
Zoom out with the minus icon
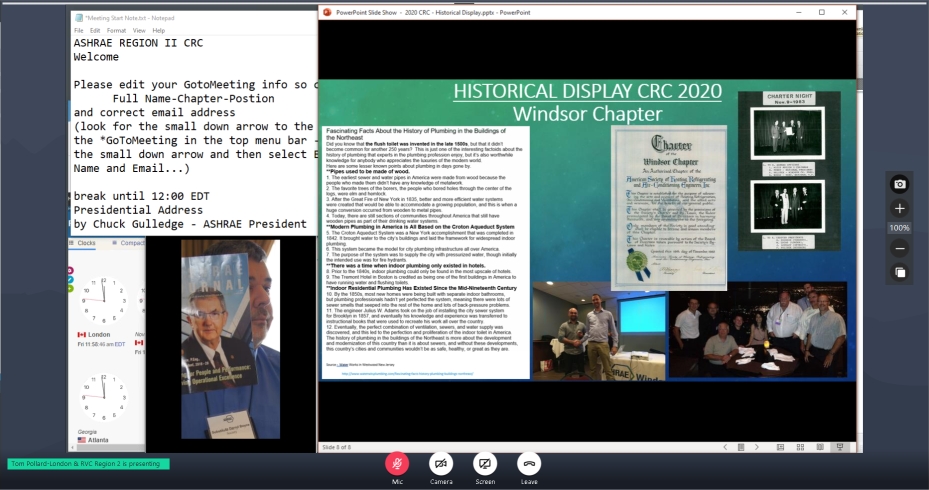(x=899, y=248)
